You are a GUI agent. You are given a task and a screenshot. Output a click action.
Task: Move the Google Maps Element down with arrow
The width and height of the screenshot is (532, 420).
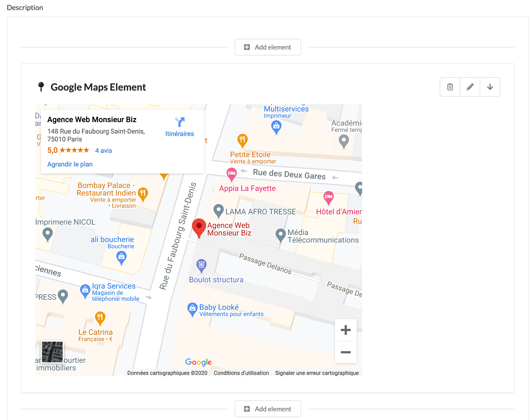[490, 87]
